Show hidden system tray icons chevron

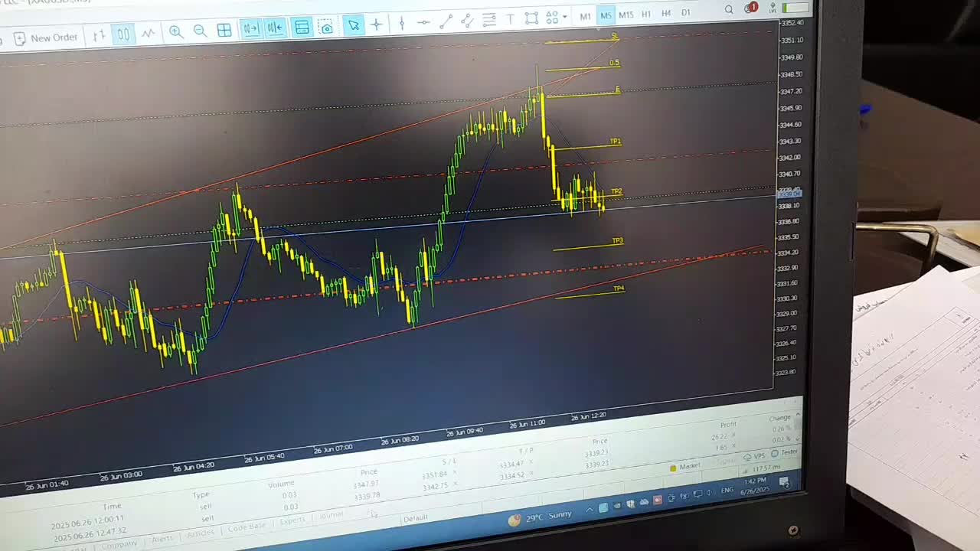pyautogui.click(x=589, y=510)
